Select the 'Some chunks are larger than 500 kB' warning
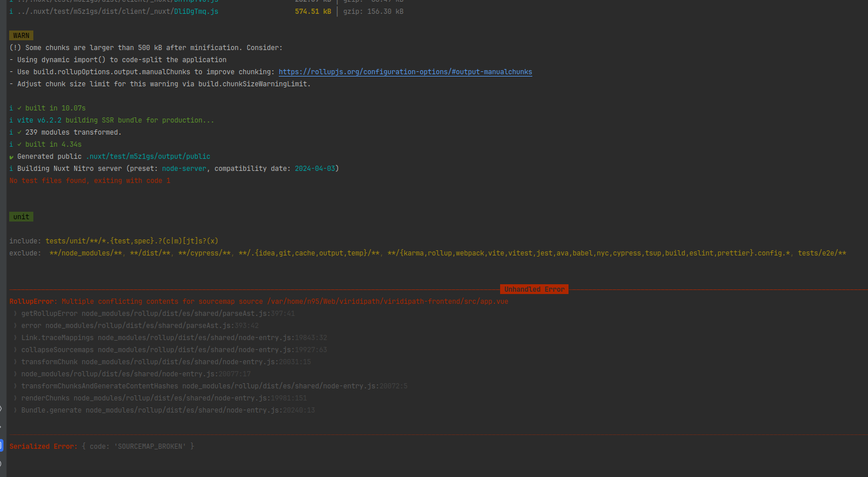This screenshot has height=477, width=868. pos(146,48)
